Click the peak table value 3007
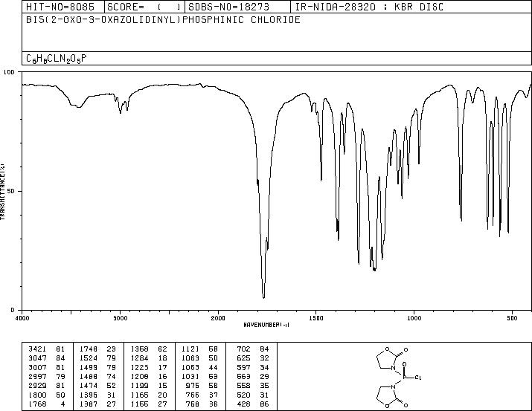The height and width of the screenshot is (411, 532). (37, 367)
